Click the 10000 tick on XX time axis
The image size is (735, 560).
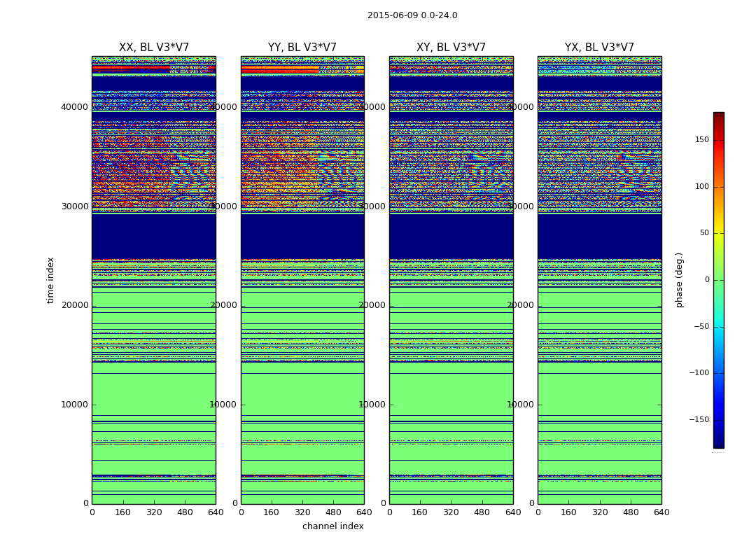pos(74,405)
